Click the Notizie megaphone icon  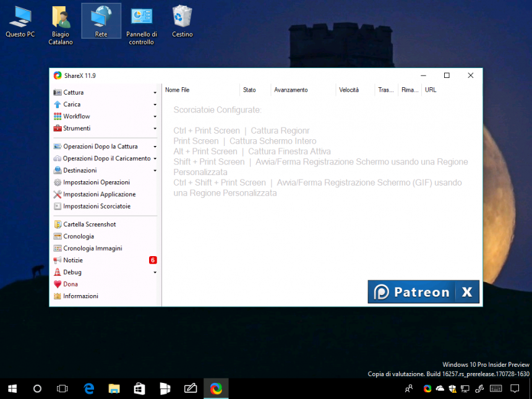[x=58, y=260]
